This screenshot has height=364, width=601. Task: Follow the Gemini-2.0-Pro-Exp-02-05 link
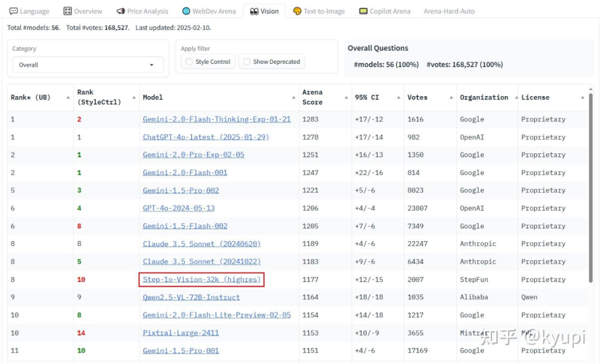click(194, 154)
